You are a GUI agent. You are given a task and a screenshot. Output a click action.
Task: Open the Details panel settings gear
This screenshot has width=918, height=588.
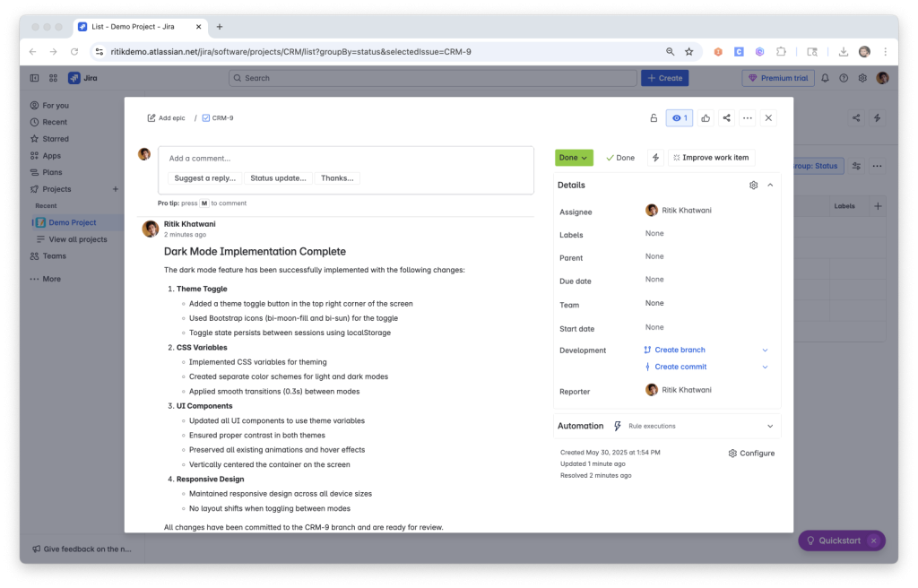[x=753, y=185]
